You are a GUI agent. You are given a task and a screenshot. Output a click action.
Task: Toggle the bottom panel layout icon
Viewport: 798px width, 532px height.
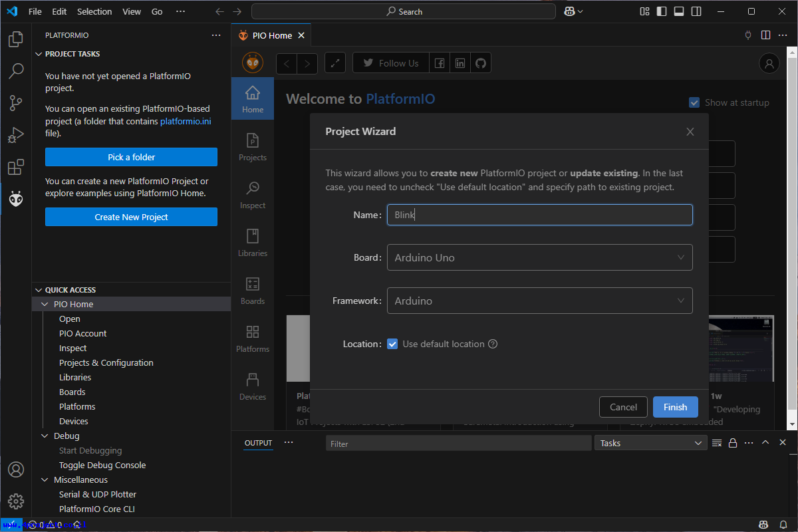pyautogui.click(x=679, y=11)
